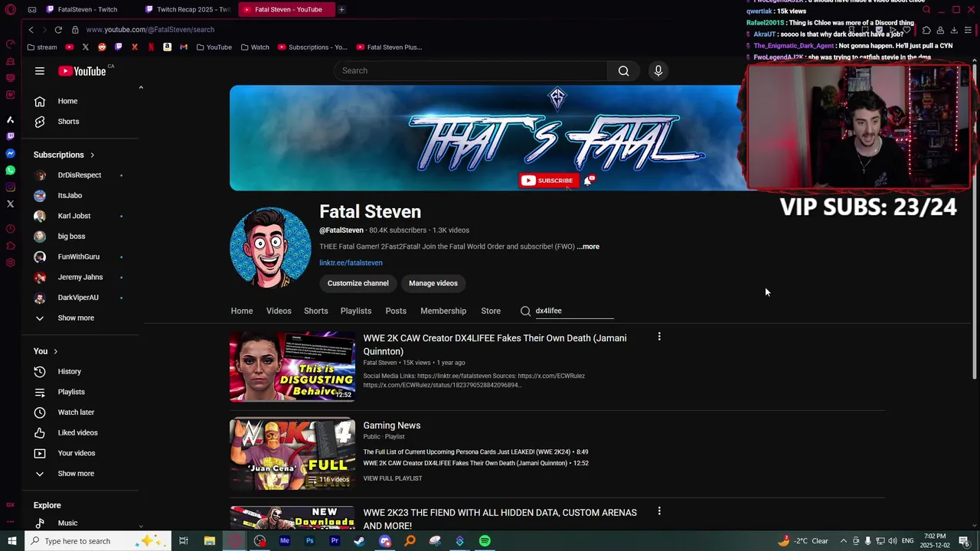Expand subscriptions list with Show more
Viewport: 980px width, 551px height.
point(76,318)
